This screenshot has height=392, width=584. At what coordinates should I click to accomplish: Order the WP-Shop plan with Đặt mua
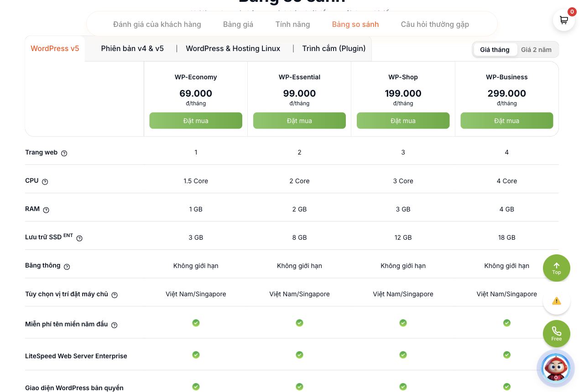click(x=403, y=121)
